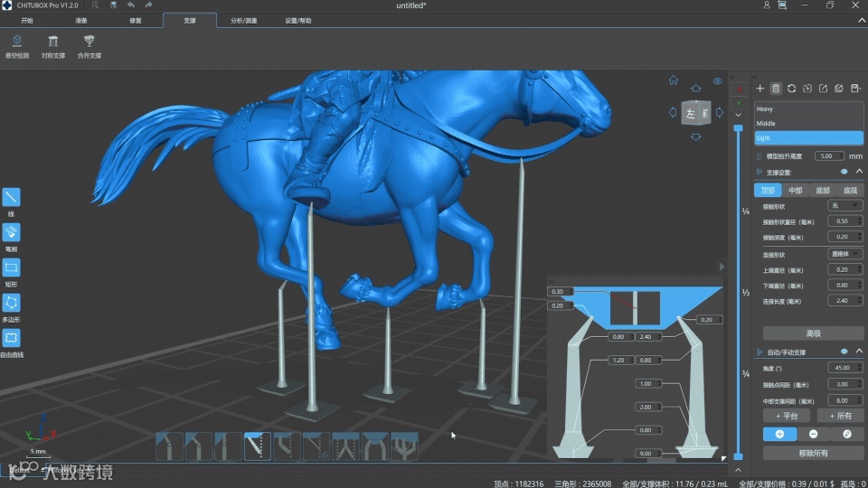Click the home view icon in viewport
This screenshot has width=868, height=488.
(673, 80)
